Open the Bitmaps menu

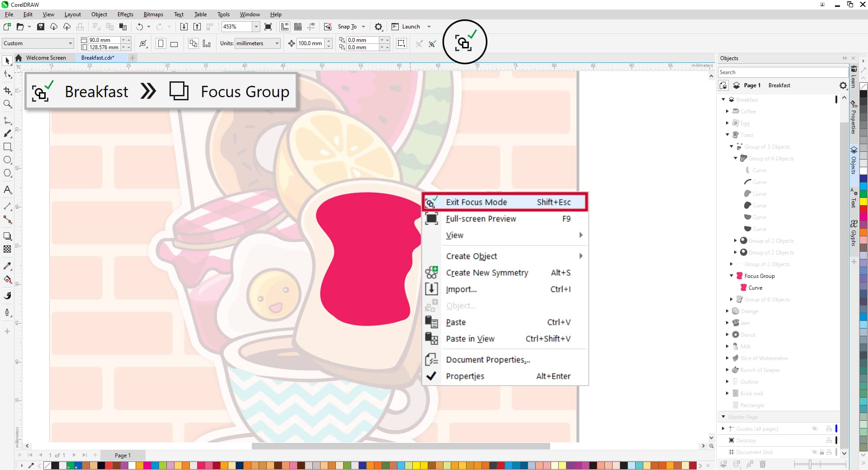tap(153, 14)
